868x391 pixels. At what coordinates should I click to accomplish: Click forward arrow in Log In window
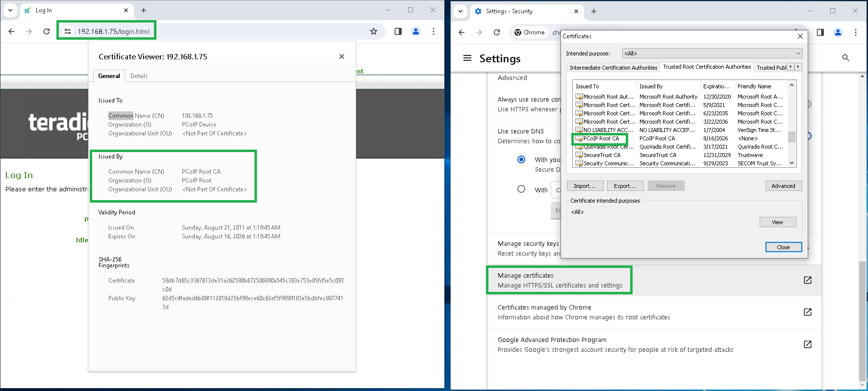(29, 31)
